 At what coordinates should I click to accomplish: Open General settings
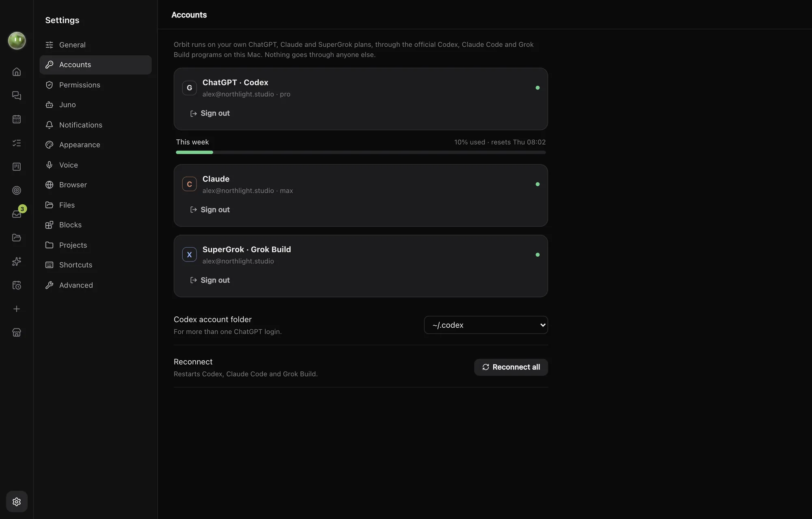(95, 45)
